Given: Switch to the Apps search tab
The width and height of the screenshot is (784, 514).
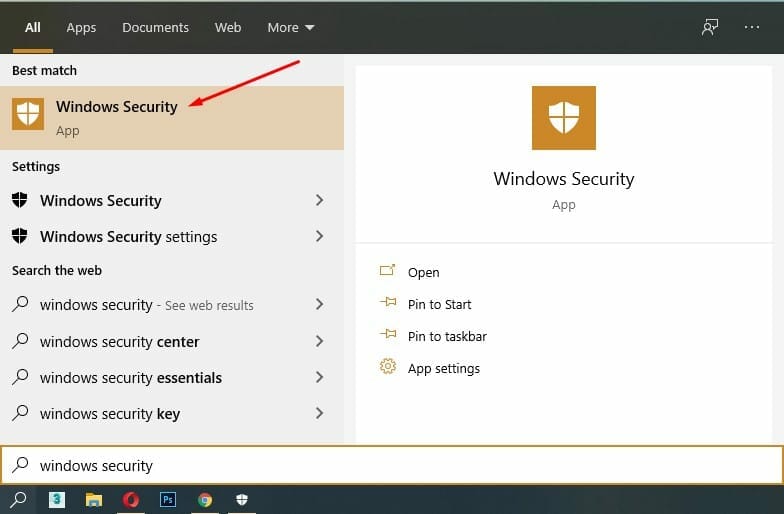Looking at the screenshot, I should (x=81, y=28).
